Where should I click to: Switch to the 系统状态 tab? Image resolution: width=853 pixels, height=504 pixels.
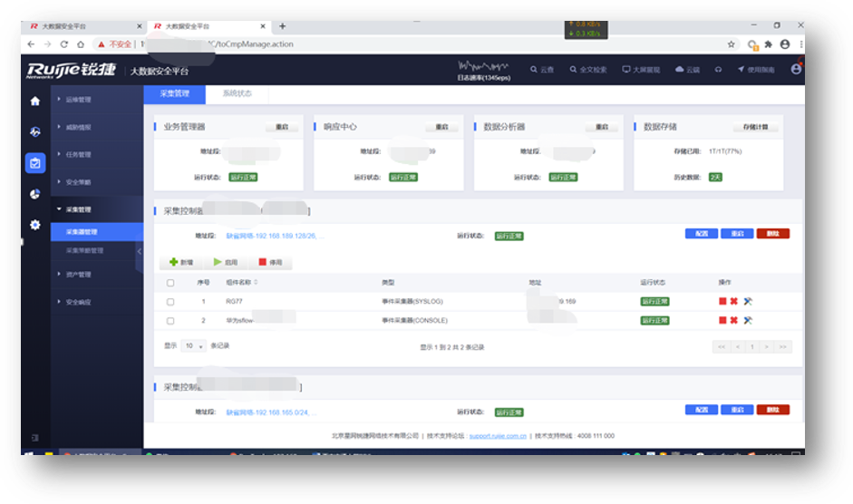[x=237, y=93]
